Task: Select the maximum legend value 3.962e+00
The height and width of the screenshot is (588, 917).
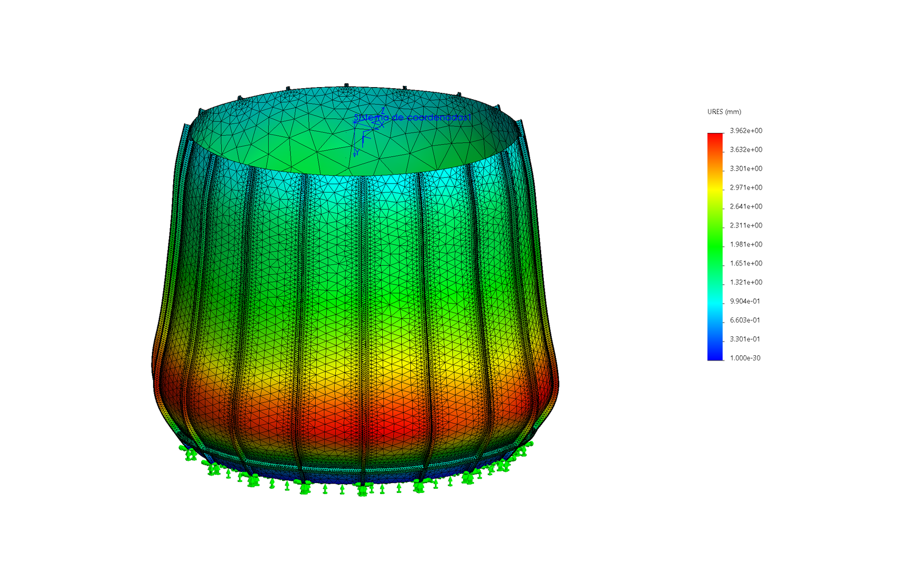Action: [x=746, y=131]
